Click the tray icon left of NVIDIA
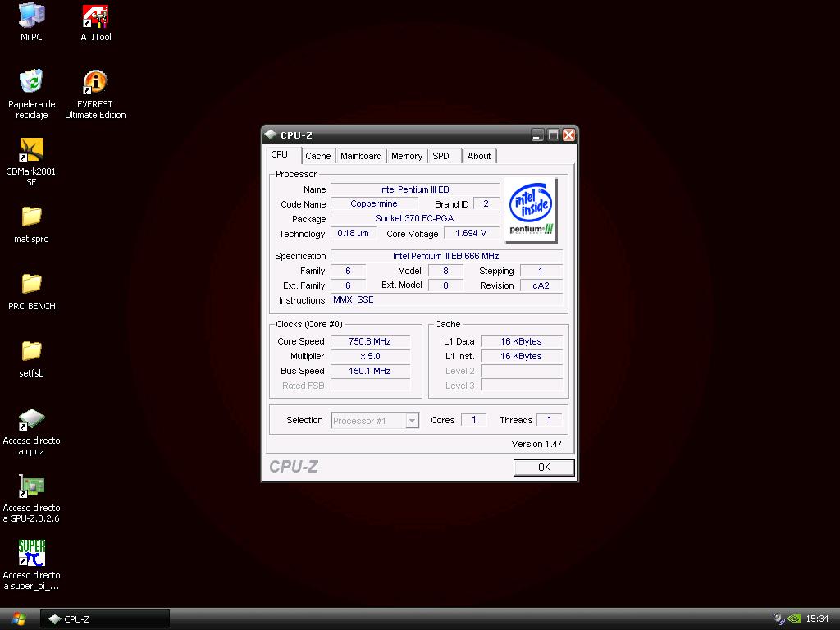The height and width of the screenshot is (630, 840). pyautogui.click(x=779, y=619)
